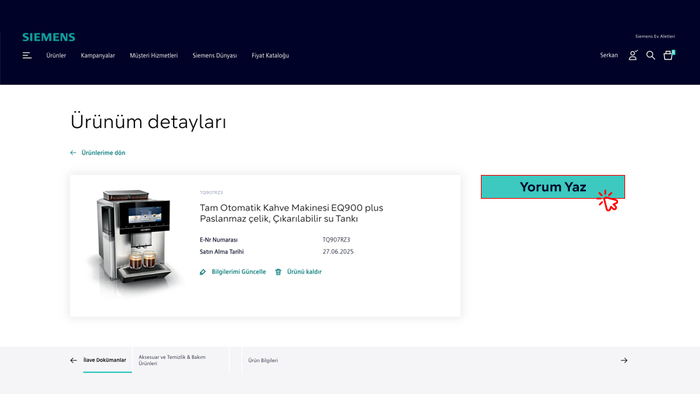Click the left arrow beside İlave Dokümanlar
Screen dimensions: 700x394
click(x=74, y=360)
